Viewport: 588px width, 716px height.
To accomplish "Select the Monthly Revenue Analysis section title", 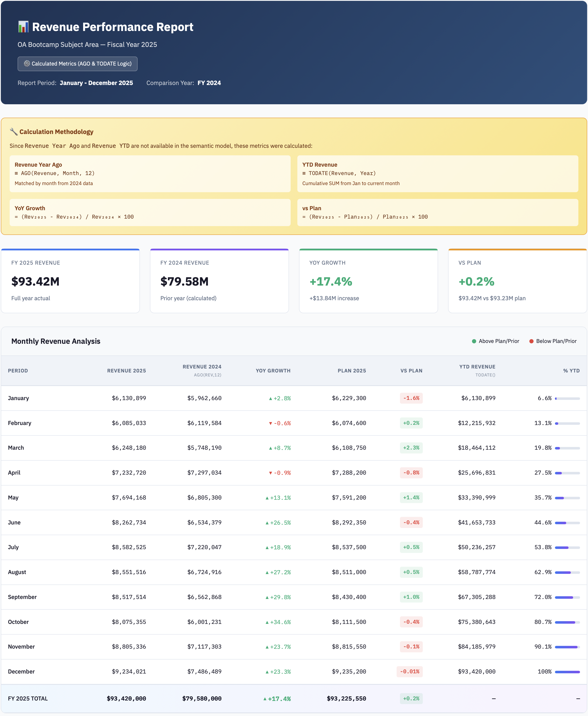I will coord(55,341).
